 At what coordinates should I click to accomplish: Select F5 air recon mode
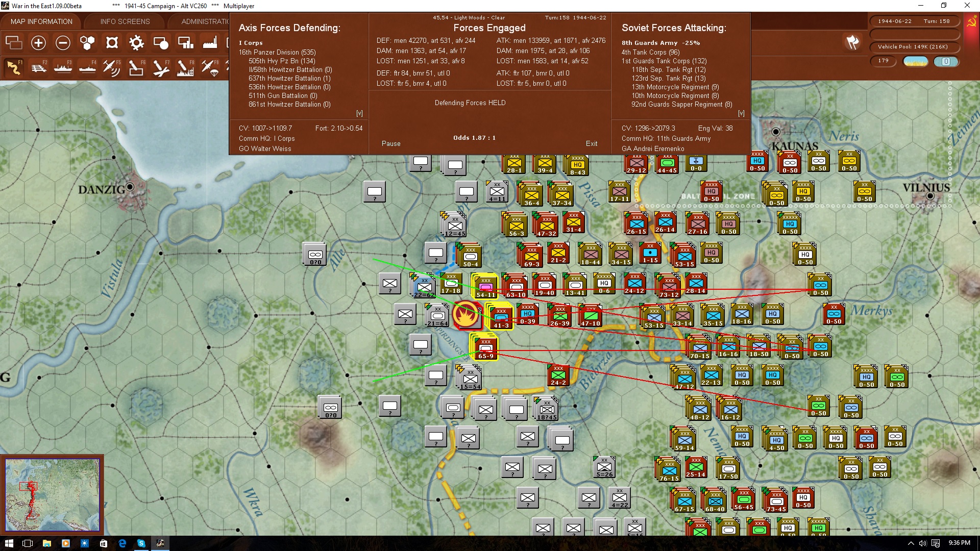112,67
